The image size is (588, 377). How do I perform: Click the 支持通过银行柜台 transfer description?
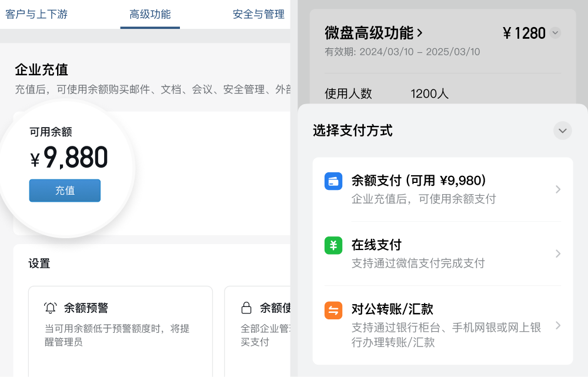(x=446, y=335)
